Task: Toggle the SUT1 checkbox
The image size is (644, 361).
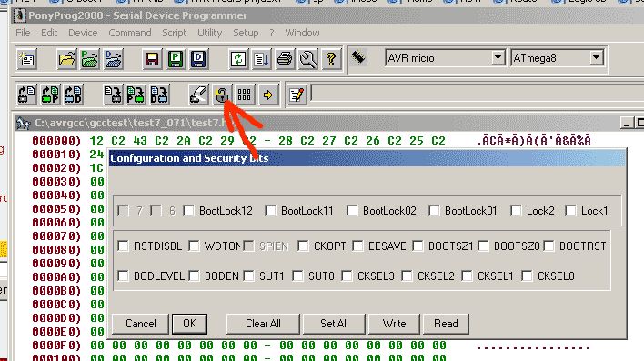Action: coord(248,276)
